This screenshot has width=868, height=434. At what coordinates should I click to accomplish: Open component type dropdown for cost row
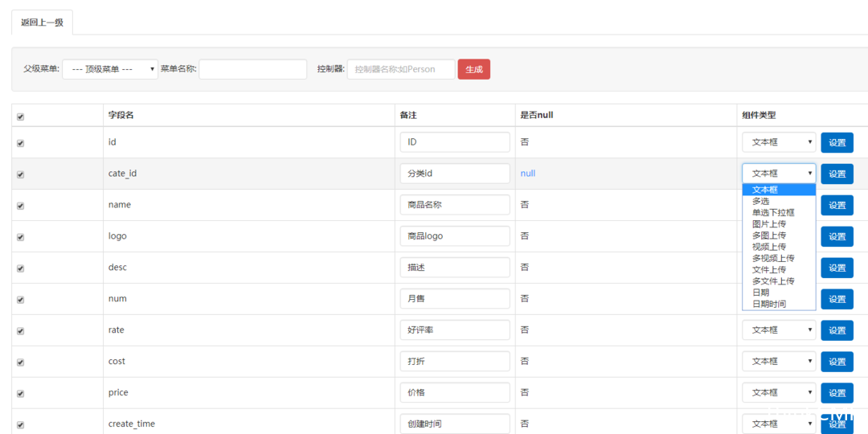[779, 362]
